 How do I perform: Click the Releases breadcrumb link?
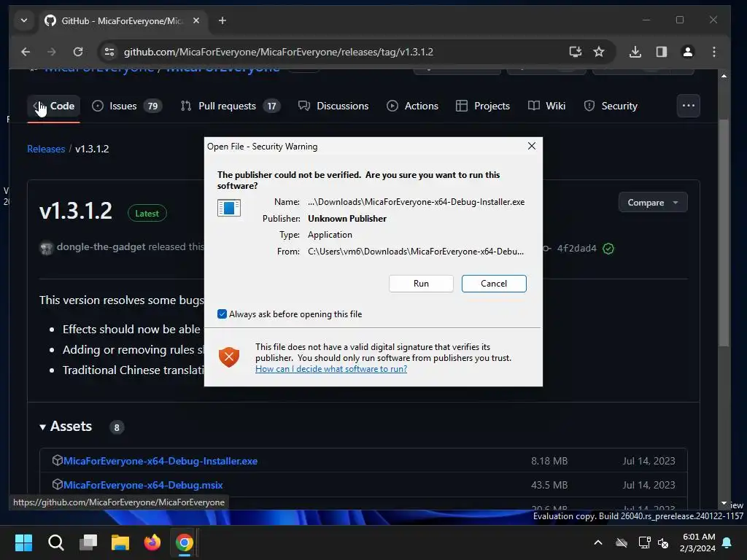(x=46, y=149)
